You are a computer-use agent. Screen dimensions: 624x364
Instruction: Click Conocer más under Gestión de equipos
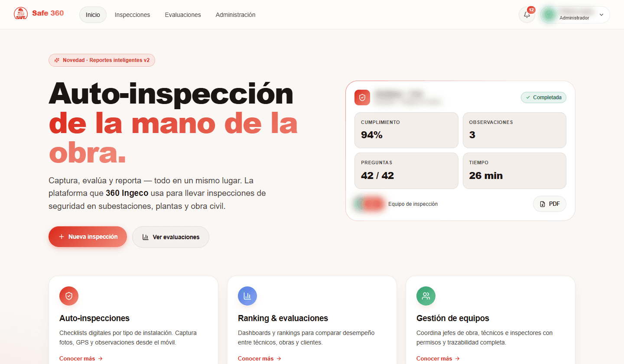click(438, 358)
